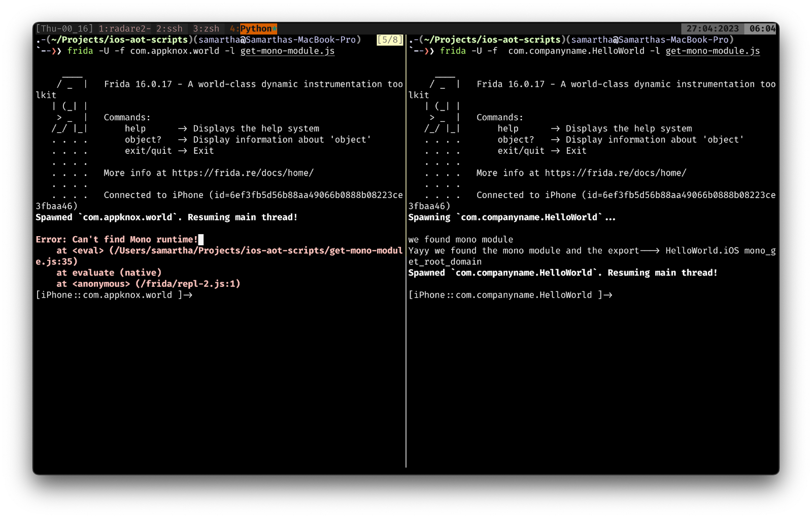Click the "help" command in right pane
812x518 pixels.
(x=508, y=128)
